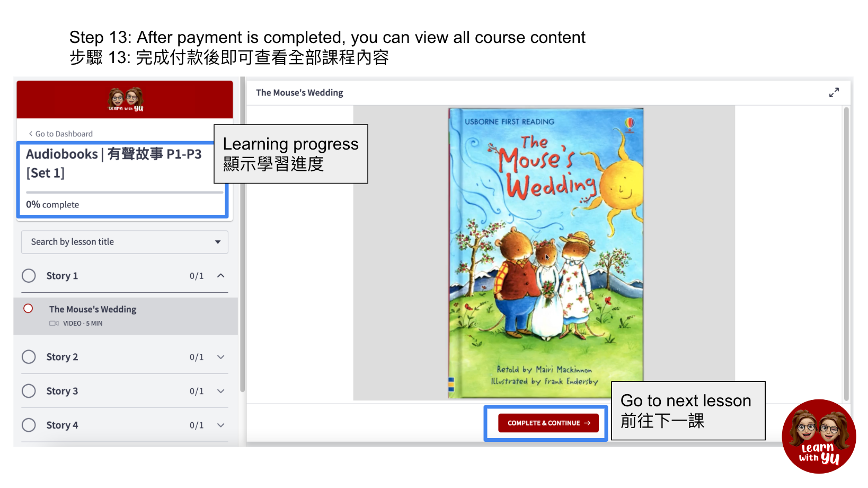This screenshot has height=488, width=868.
Task: Select The Mouse's Wedding lesson circle
Action: [28, 309]
